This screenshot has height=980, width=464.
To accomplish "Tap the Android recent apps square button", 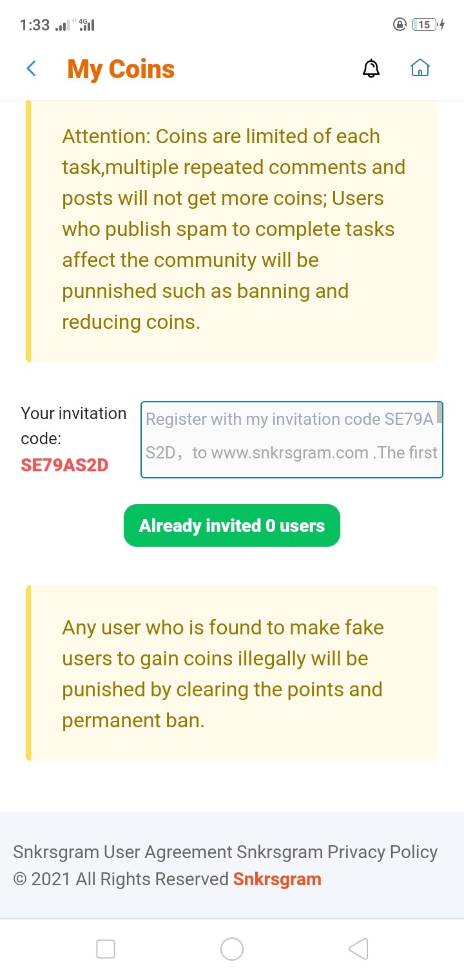I will [106, 949].
